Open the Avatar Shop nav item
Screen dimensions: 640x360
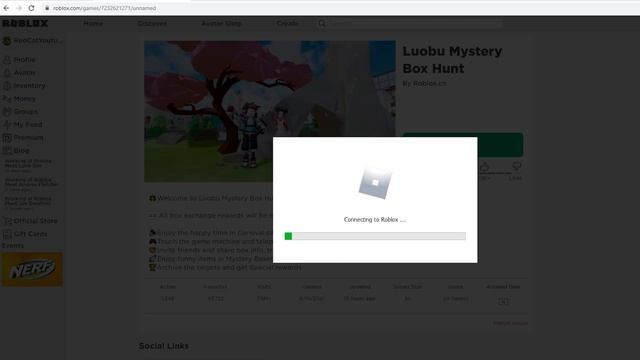pos(222,23)
